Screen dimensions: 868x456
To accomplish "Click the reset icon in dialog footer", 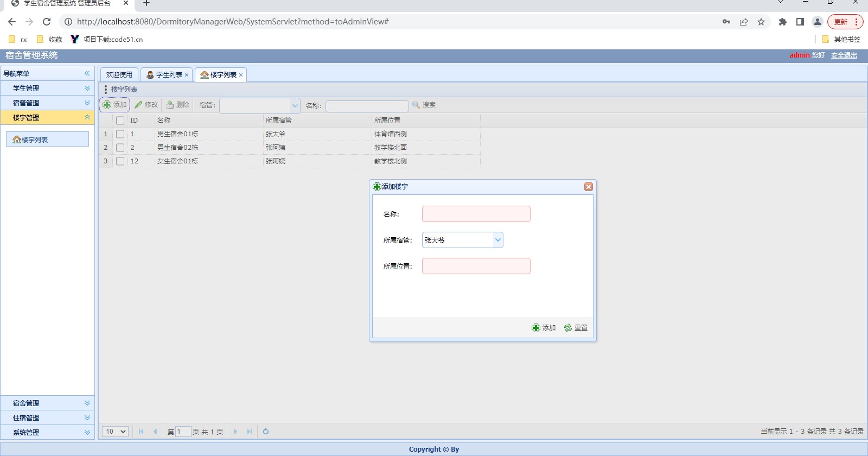I will (x=568, y=328).
